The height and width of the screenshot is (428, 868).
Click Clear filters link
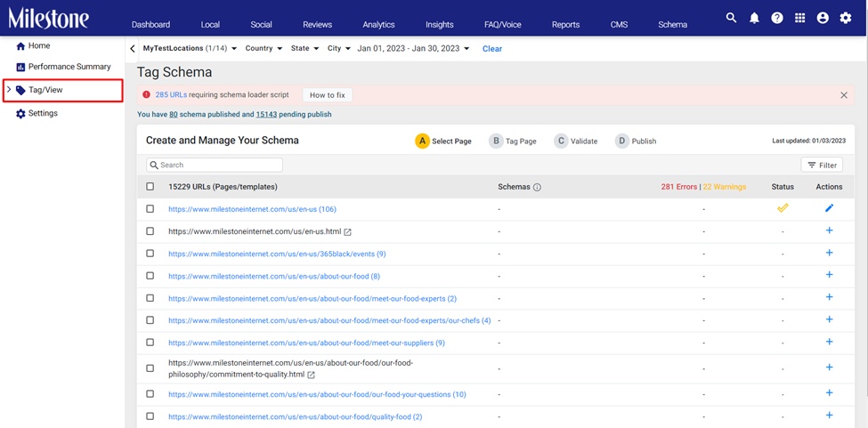tap(492, 49)
